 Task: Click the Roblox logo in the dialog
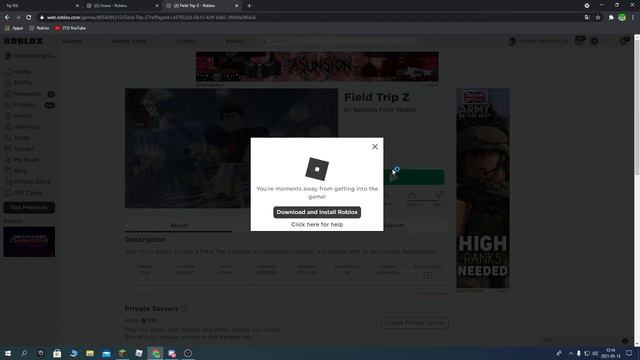[317, 169]
